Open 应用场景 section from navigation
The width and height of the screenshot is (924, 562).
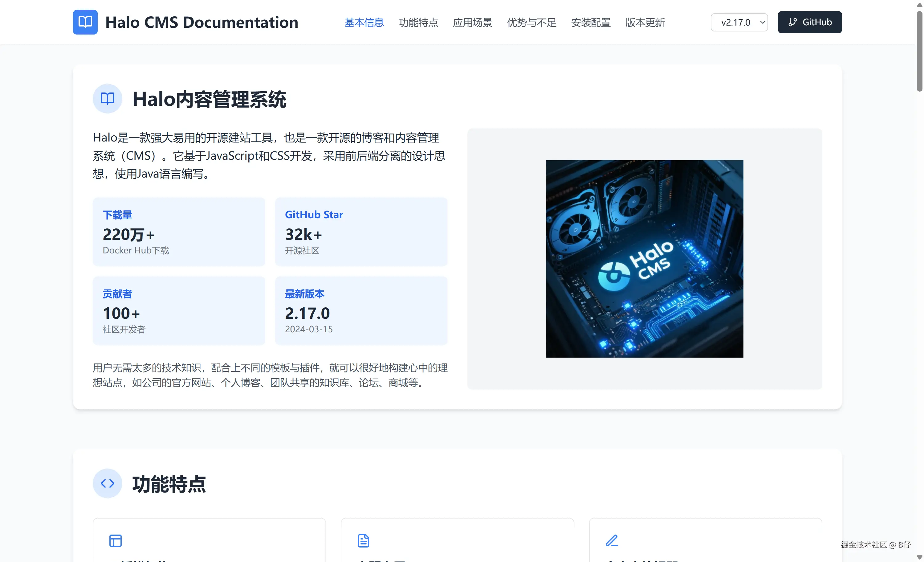coord(472,23)
